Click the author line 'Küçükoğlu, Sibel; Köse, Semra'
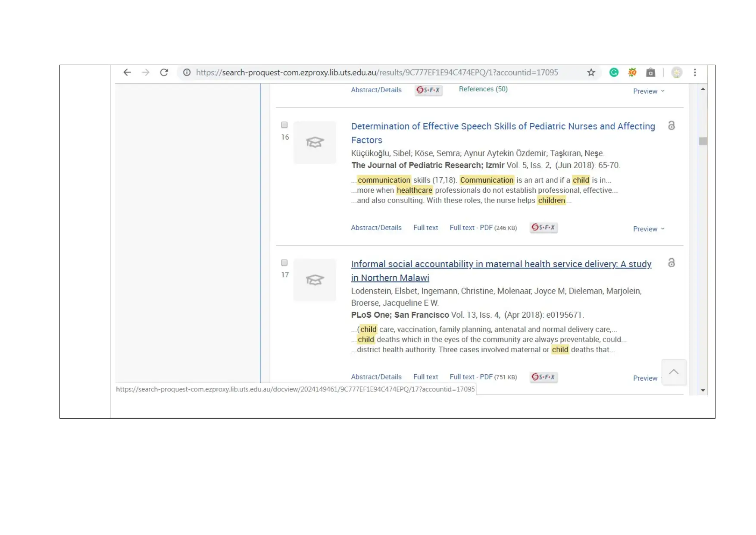756x535 pixels. tap(405, 153)
